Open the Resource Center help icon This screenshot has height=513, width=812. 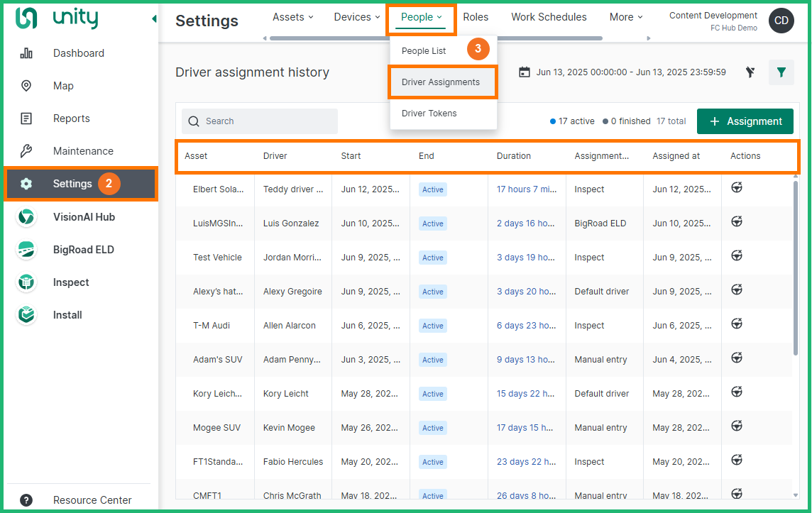pos(26,500)
